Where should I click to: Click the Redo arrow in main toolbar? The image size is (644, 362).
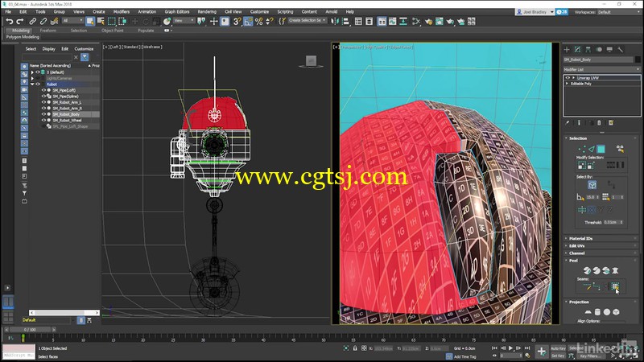click(x=19, y=22)
